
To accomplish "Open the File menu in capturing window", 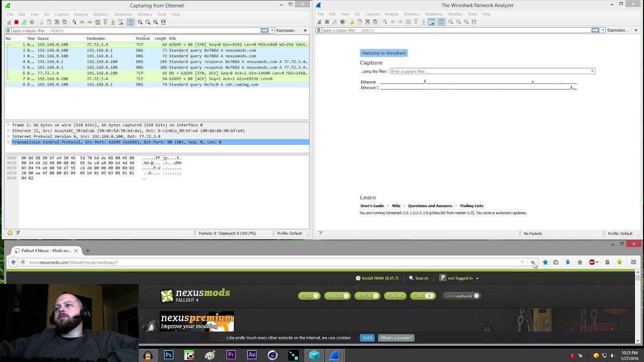I will click(x=10, y=14).
